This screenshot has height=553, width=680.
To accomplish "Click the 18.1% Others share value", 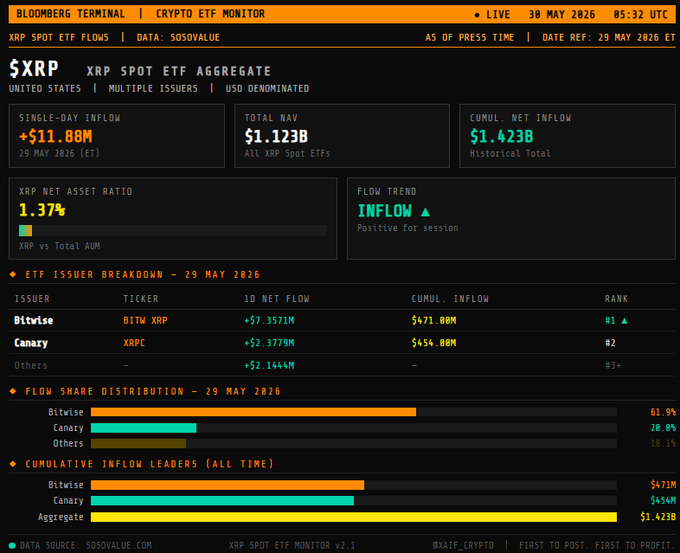I will (x=663, y=443).
